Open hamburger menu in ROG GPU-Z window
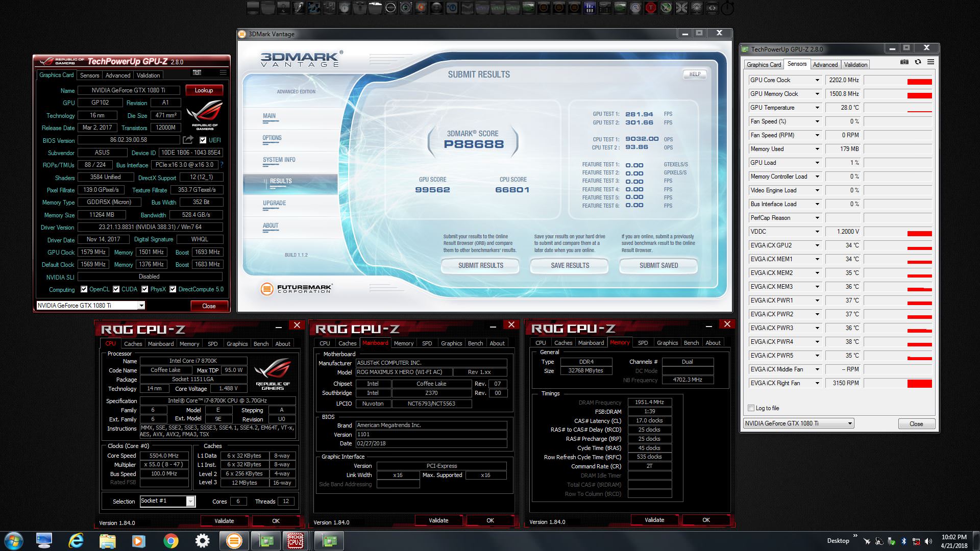Image resolution: width=980 pixels, height=551 pixels. point(223,72)
